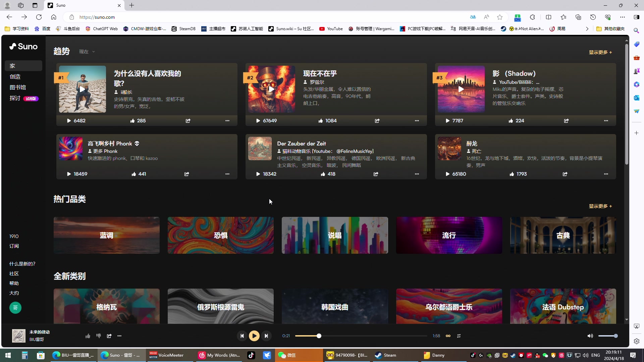Expand the 现在 trending time dropdown
The width and height of the screenshot is (644, 362).
point(87,52)
